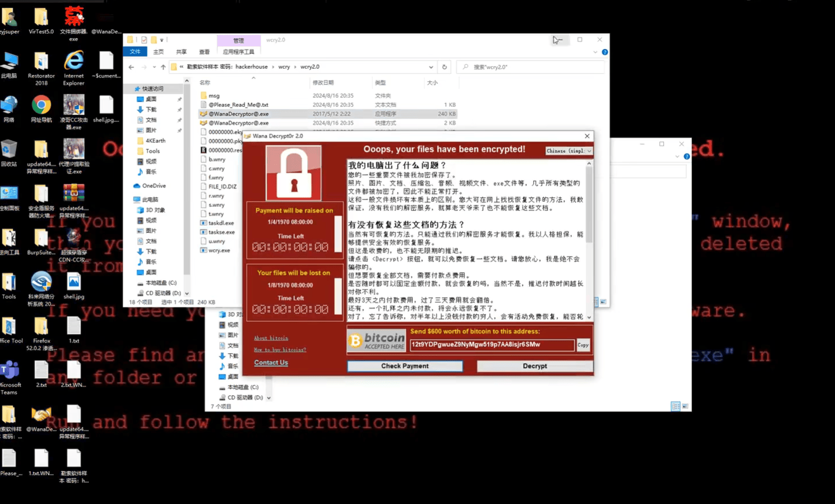835x504 pixels.
Task: Switch to the 查看 ribbon tab
Action: pyautogui.click(x=204, y=52)
